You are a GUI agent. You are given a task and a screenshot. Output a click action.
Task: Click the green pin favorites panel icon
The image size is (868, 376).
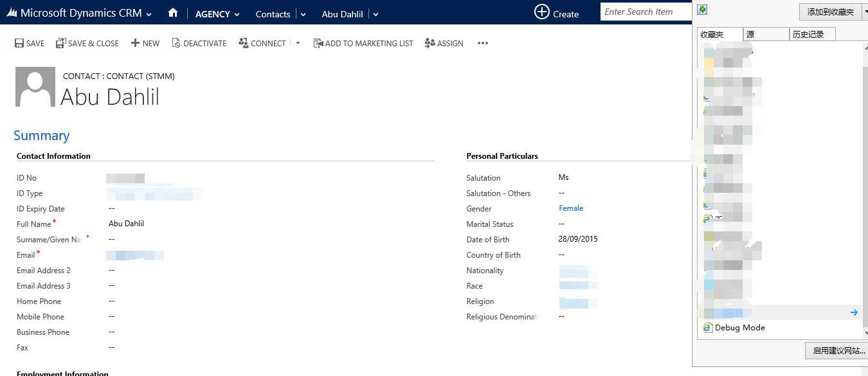(x=703, y=10)
